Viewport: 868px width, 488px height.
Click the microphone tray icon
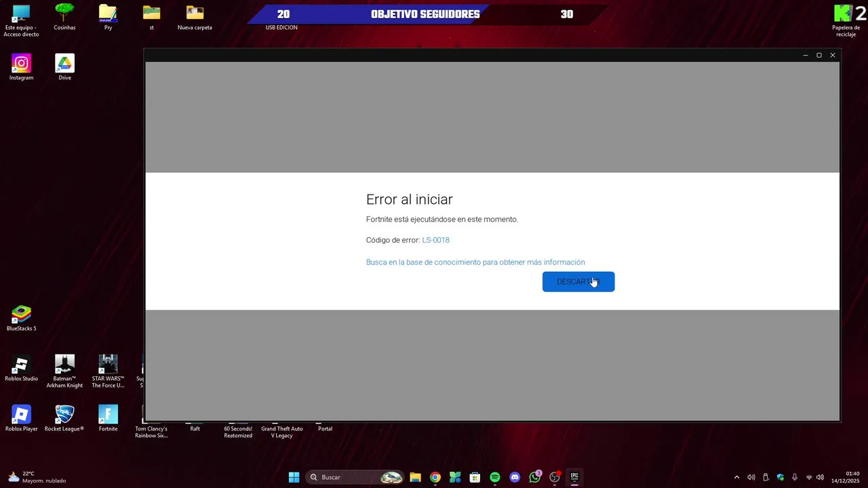(794, 477)
